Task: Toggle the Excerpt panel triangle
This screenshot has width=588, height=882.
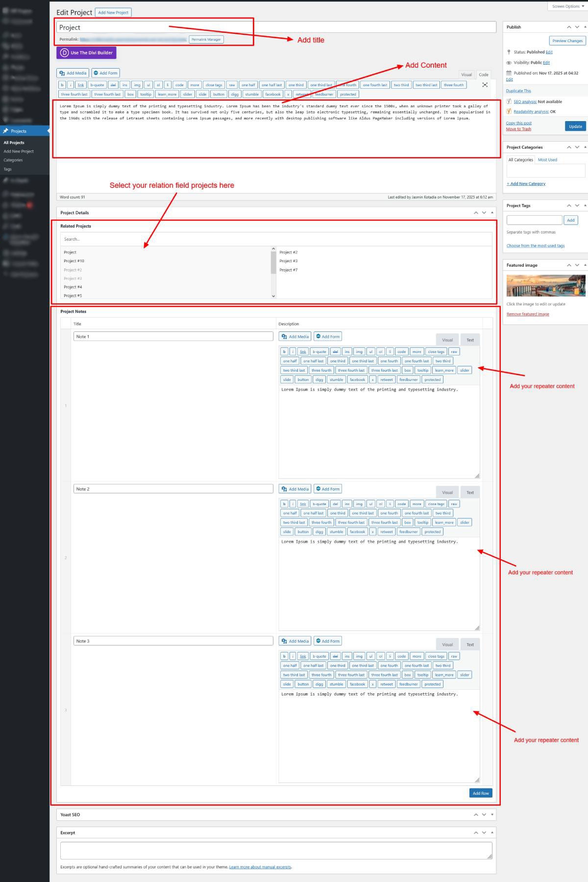Action: click(492, 832)
